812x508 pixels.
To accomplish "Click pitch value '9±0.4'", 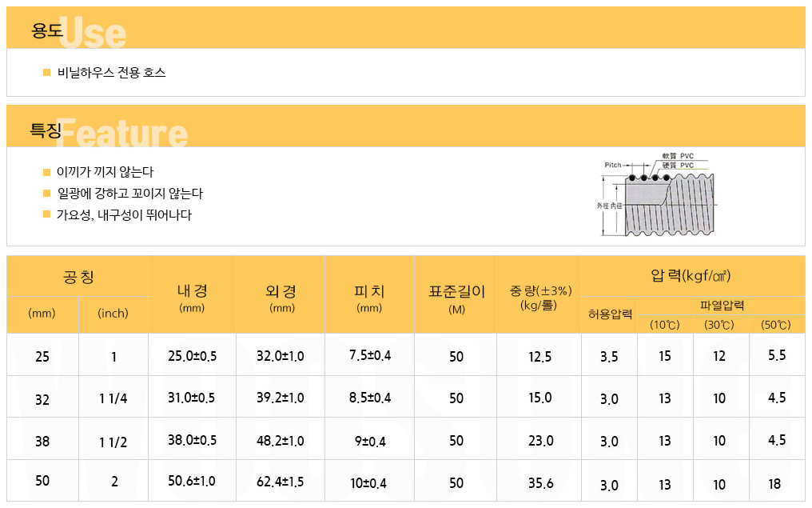I will click(370, 442).
